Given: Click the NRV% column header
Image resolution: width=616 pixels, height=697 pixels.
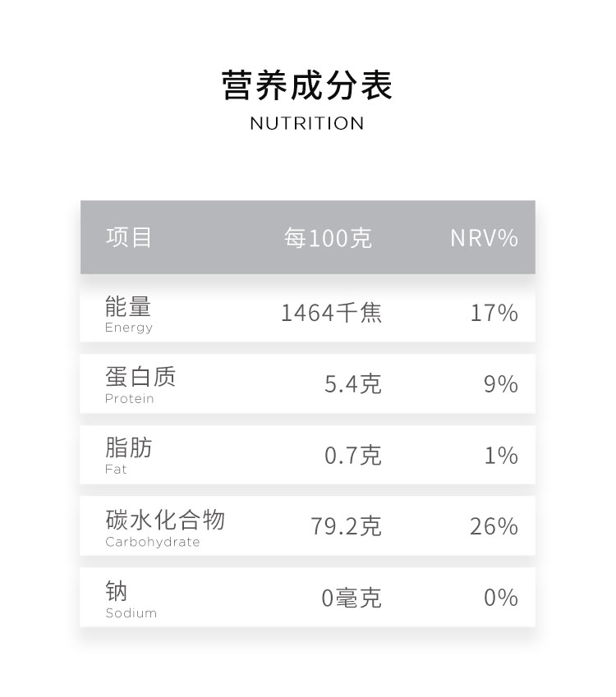Looking at the screenshot, I should 484,238.
